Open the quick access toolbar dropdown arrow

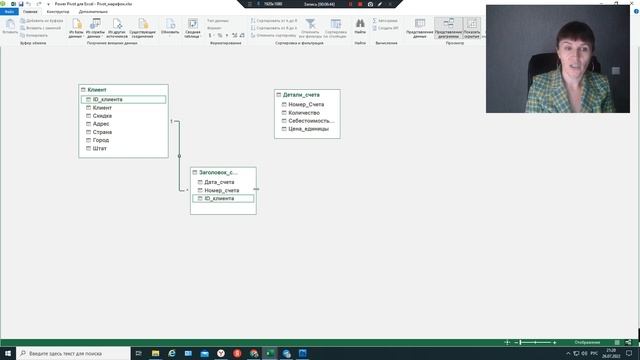pos(48,4)
